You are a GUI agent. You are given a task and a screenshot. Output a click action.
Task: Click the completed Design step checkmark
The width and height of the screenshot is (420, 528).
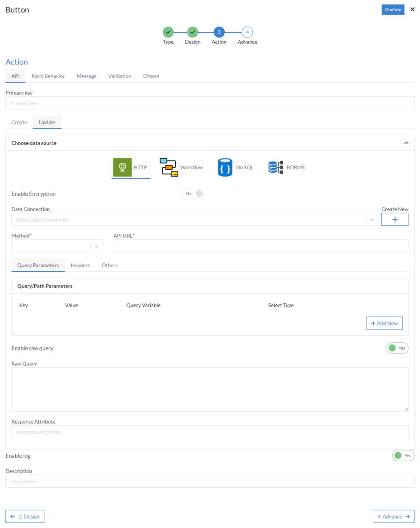pos(192,32)
